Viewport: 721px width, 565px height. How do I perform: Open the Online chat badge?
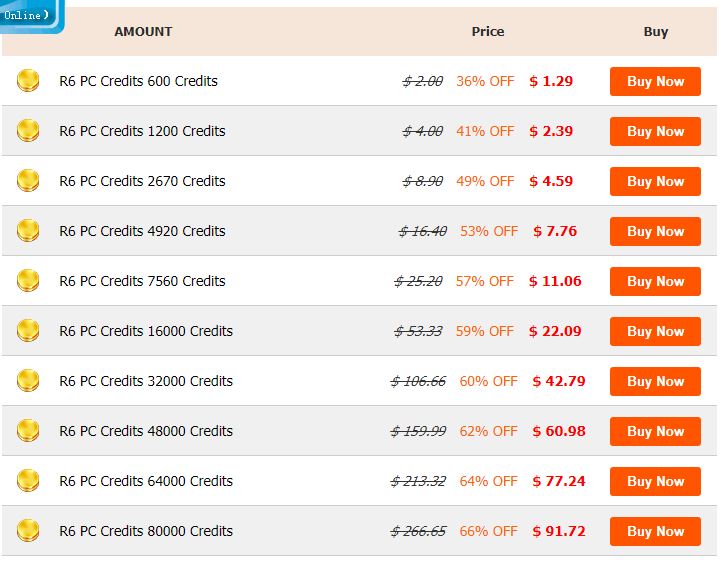pyautogui.click(x=28, y=15)
